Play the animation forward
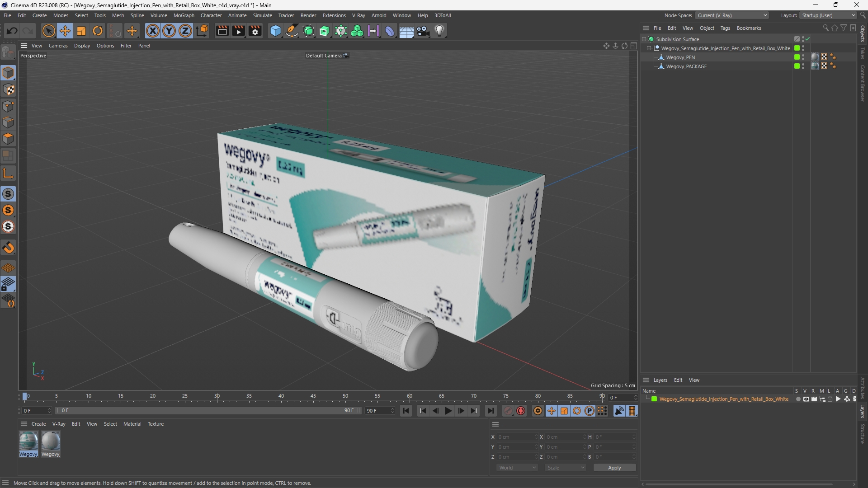This screenshot has height=488, width=868. click(x=448, y=411)
